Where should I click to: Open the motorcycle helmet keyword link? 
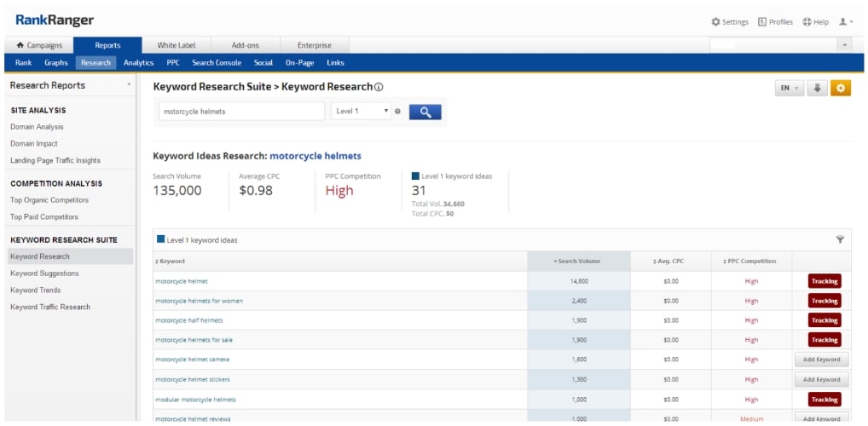(x=182, y=281)
